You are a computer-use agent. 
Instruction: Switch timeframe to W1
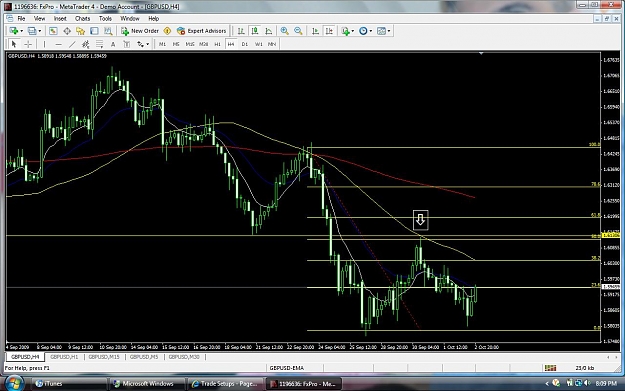[259, 44]
